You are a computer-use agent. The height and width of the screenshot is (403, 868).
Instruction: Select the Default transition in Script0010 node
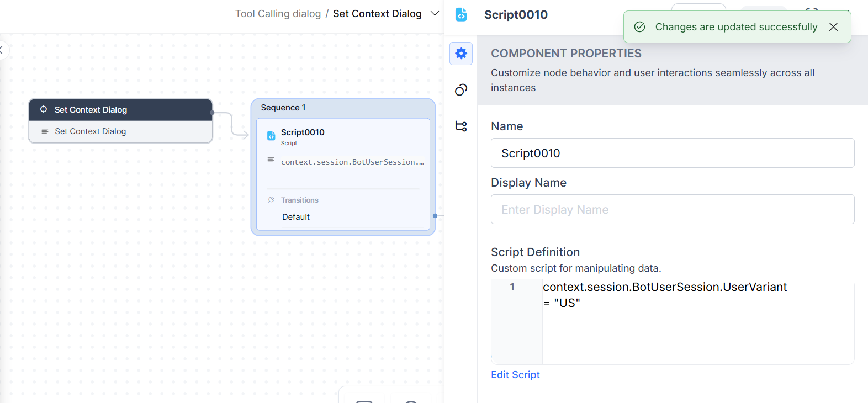click(x=296, y=217)
